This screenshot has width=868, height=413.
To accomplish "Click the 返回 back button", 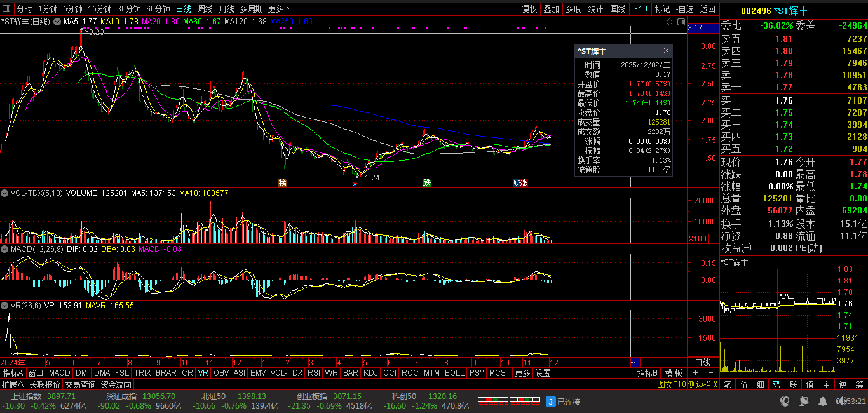I will click(707, 9).
